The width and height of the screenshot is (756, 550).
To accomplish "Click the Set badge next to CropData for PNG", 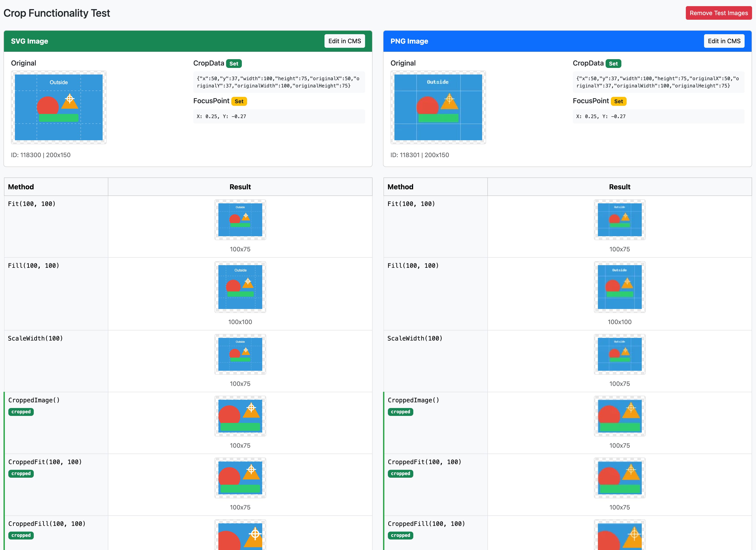I will (x=614, y=63).
